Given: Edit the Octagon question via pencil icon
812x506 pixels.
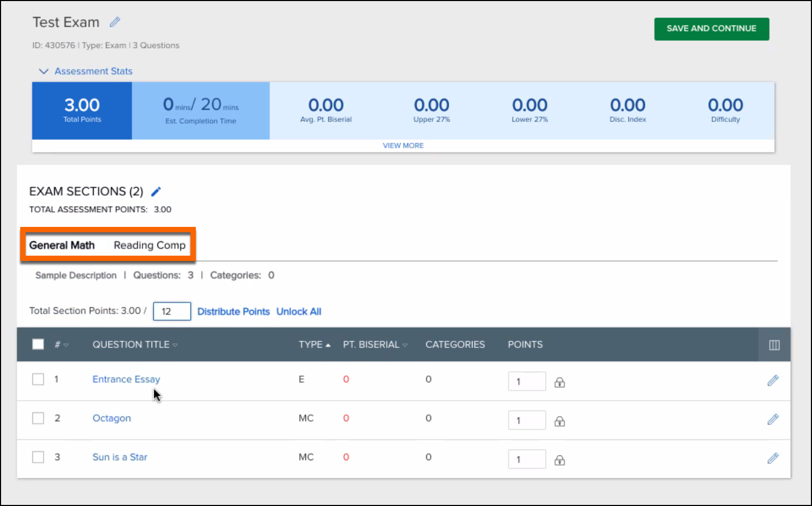Looking at the screenshot, I should tap(773, 419).
